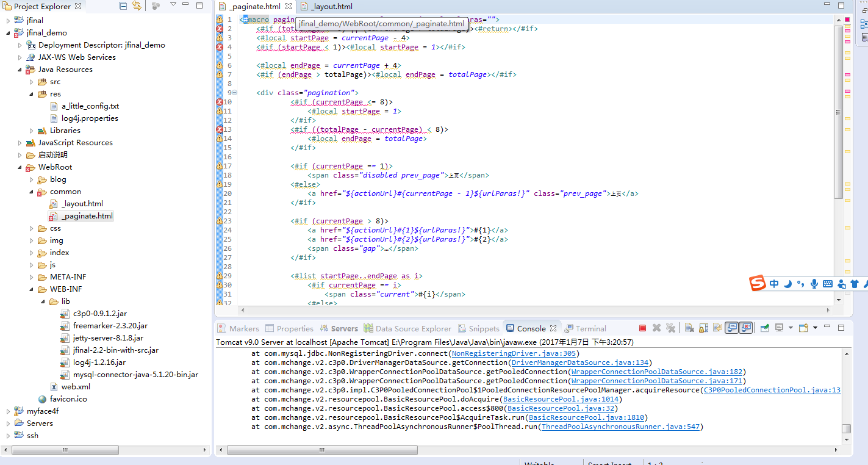Click the editor vertical scrollbar
The width and height of the screenshot is (868, 465).
coord(839,112)
